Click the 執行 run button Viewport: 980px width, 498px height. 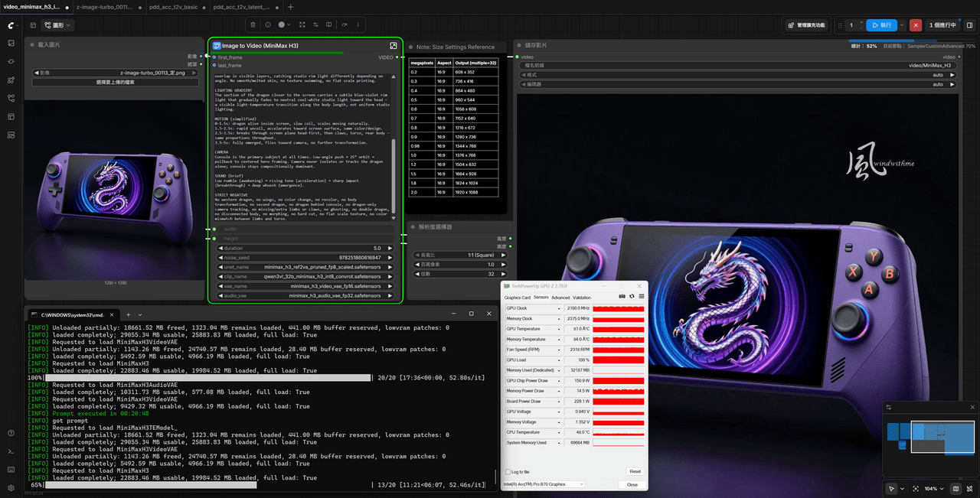click(881, 25)
